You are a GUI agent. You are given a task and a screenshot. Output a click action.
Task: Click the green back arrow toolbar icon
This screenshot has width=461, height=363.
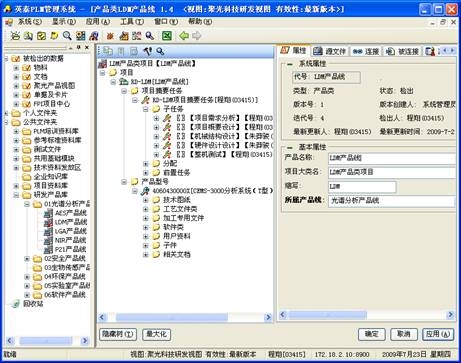point(184,36)
